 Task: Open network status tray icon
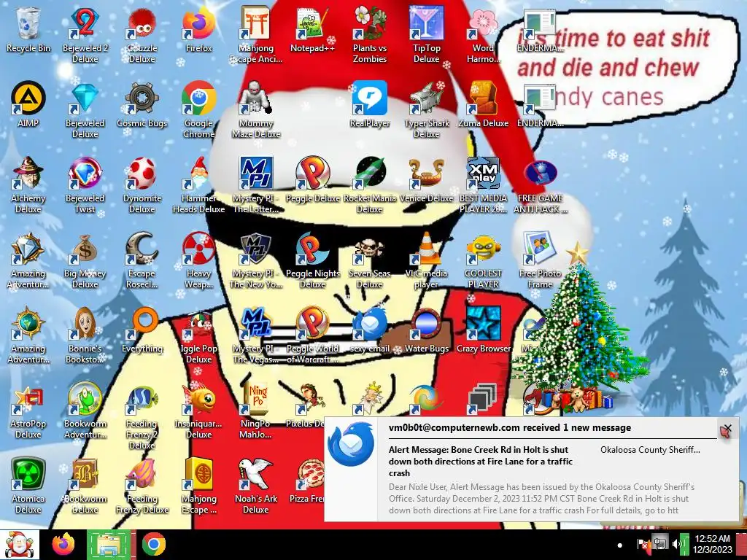tap(660, 544)
